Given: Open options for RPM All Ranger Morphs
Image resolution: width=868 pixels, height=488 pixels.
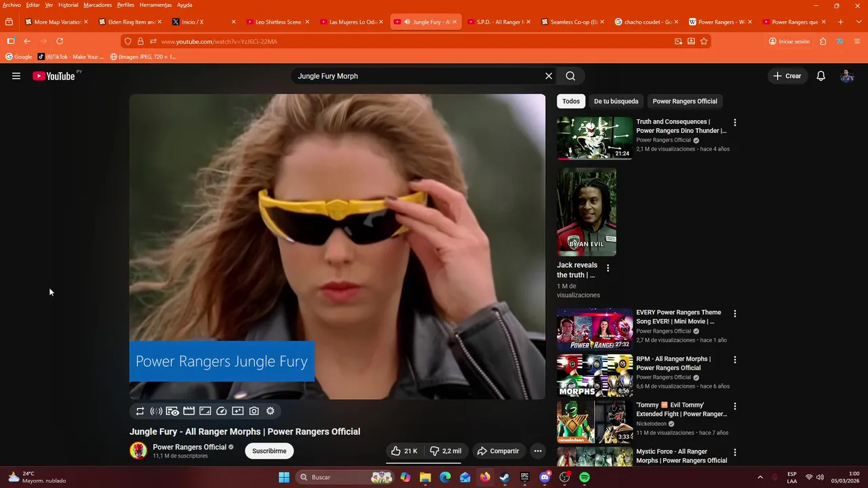Looking at the screenshot, I should [734, 360].
